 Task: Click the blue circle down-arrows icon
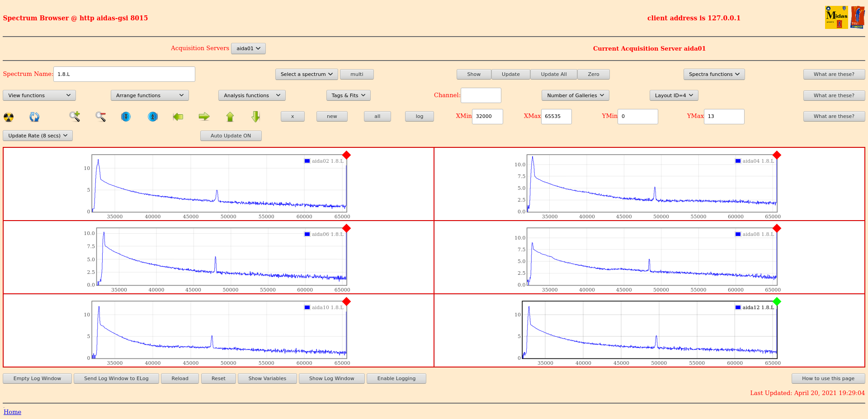click(x=126, y=117)
